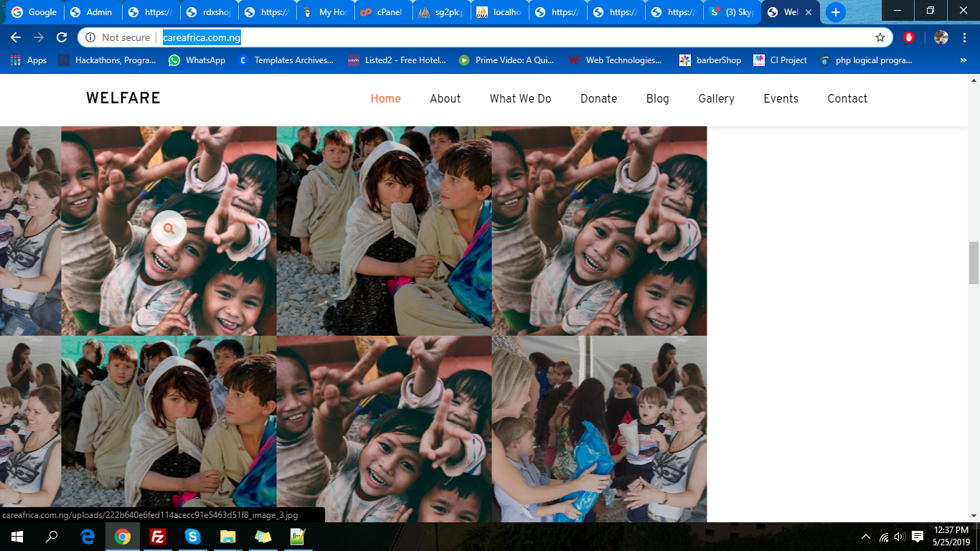Open Skype from the taskbar
The image size is (980, 551).
point(192,537)
